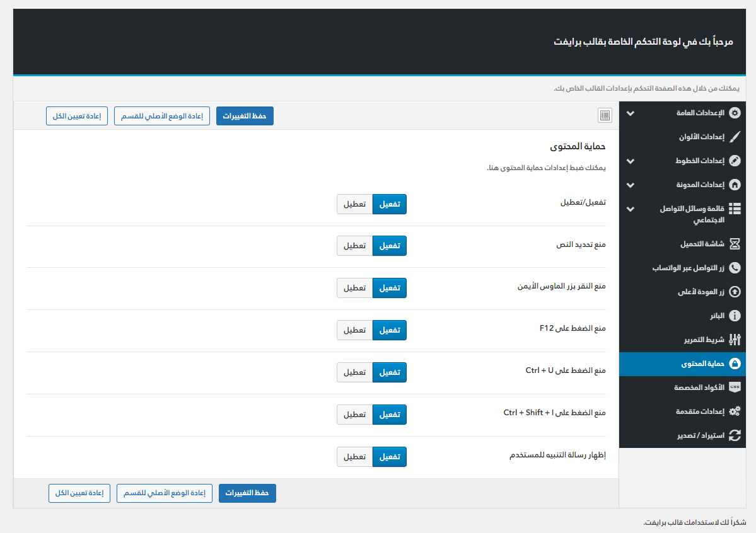
Task: Click the gear icon beside الإعدادات العامة
Action: pyautogui.click(x=735, y=113)
